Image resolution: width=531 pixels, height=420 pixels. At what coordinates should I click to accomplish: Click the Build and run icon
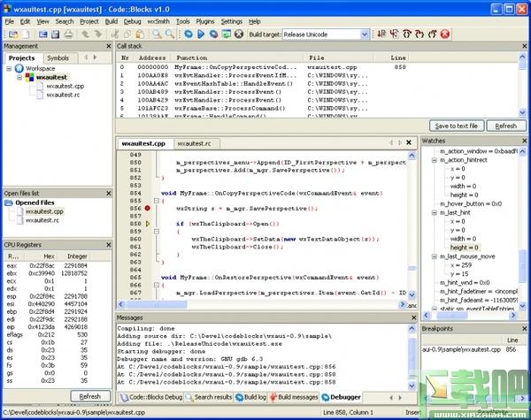point(213,34)
